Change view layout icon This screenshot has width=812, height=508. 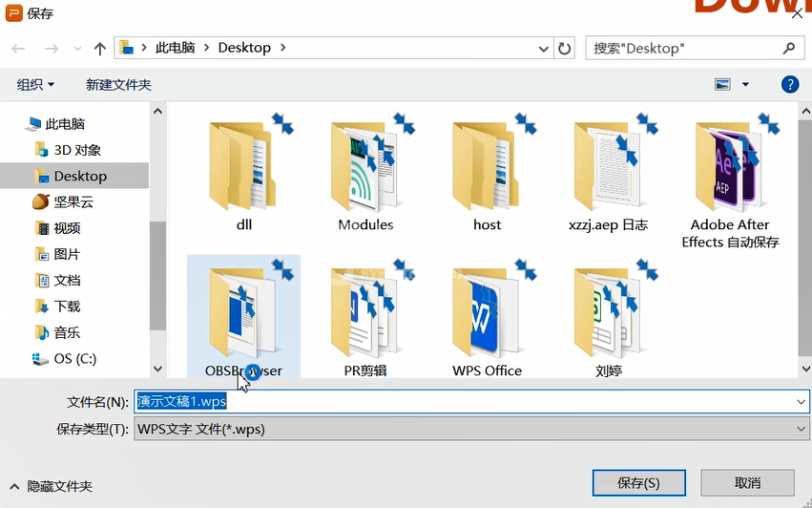[x=722, y=84]
